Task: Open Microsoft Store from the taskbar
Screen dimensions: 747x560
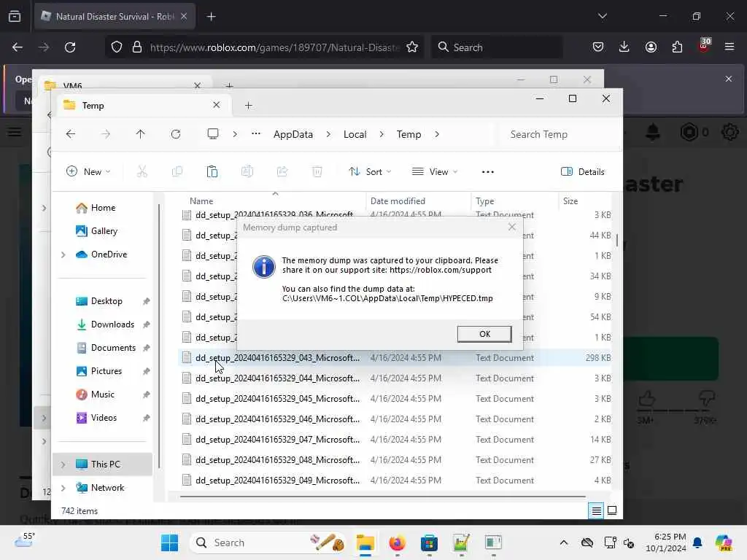Action: point(429,542)
